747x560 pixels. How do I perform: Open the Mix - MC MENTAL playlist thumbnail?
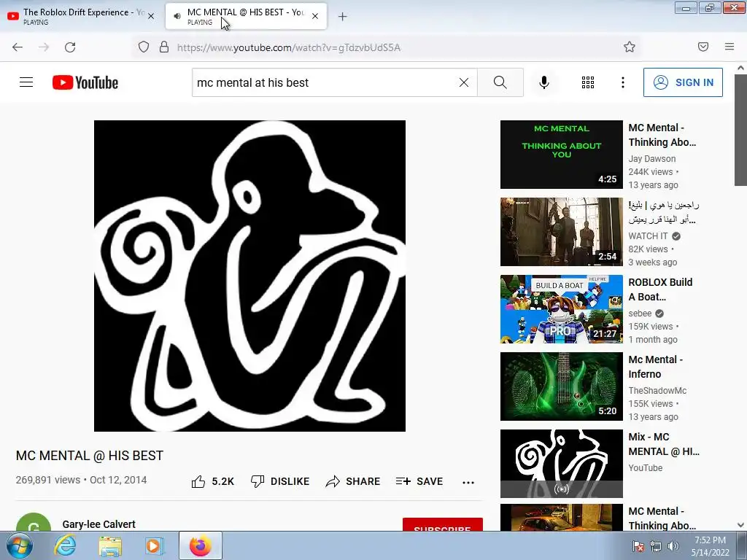pyautogui.click(x=561, y=463)
